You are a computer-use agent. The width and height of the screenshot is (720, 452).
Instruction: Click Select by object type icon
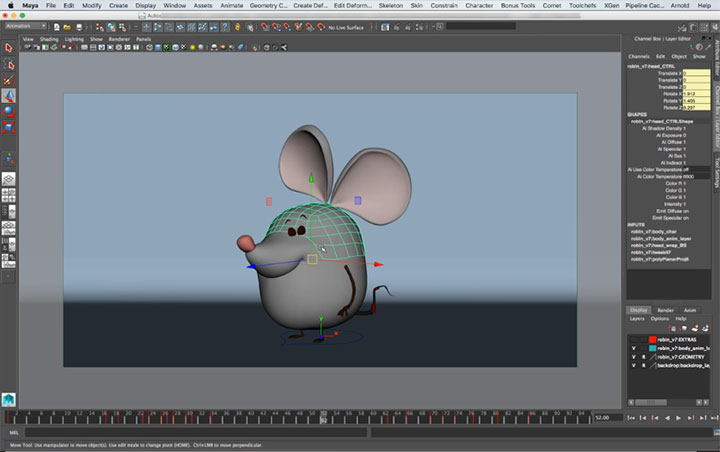(111, 28)
